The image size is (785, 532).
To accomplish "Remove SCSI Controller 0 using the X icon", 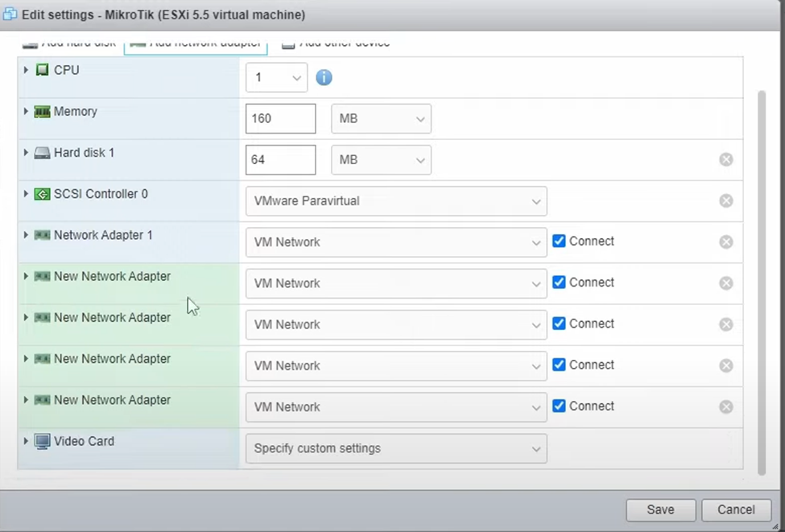I will (725, 201).
